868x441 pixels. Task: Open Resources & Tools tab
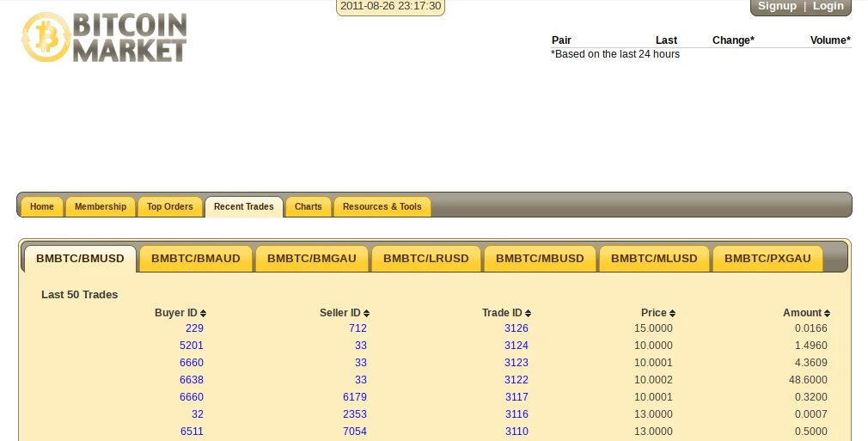(382, 206)
